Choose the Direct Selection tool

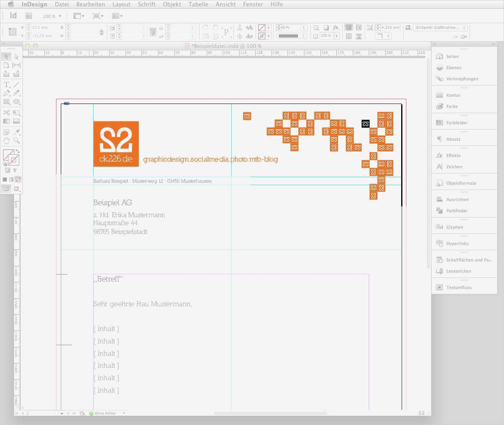pos(16,56)
